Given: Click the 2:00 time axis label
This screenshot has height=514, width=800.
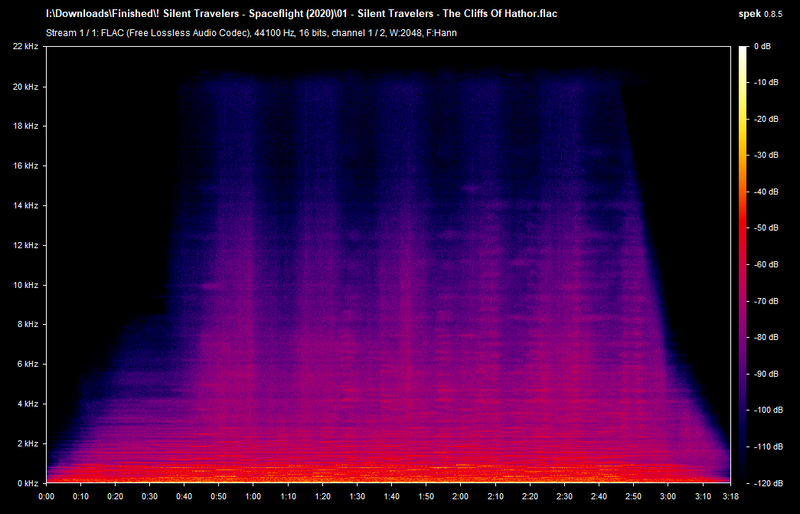Looking at the screenshot, I should [x=461, y=496].
